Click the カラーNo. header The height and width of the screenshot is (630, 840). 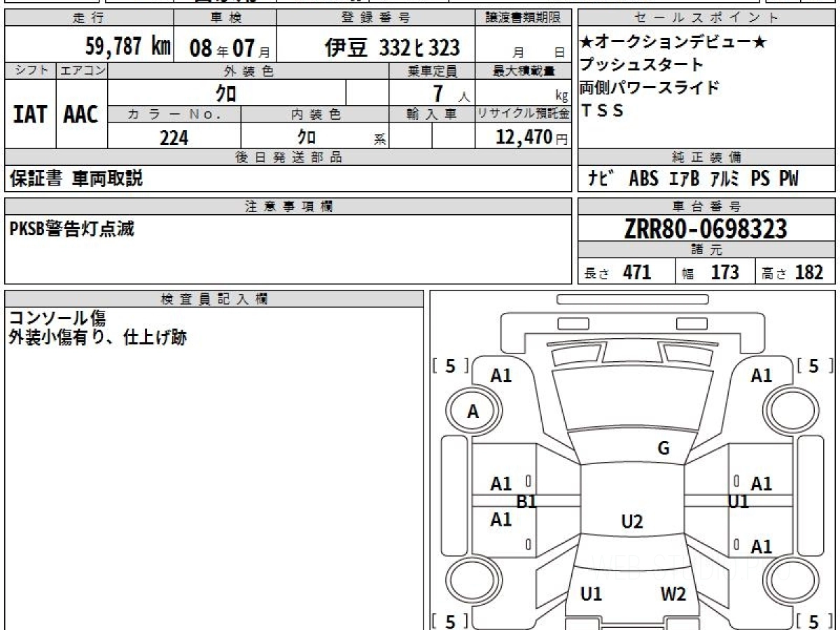(x=174, y=114)
